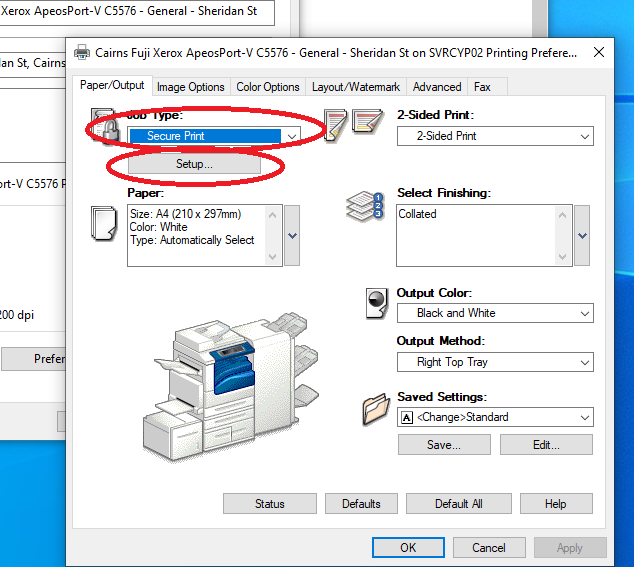Switch to the Color Options tab

pyautogui.click(x=268, y=87)
